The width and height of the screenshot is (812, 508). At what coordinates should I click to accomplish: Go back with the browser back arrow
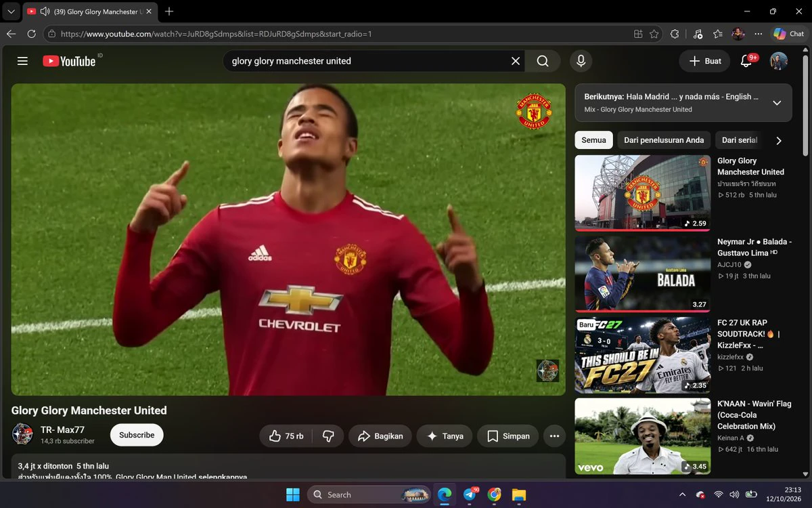(11, 34)
